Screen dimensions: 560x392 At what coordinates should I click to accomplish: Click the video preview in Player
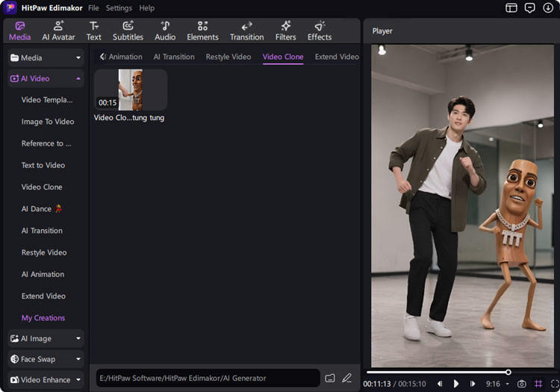pos(462,205)
